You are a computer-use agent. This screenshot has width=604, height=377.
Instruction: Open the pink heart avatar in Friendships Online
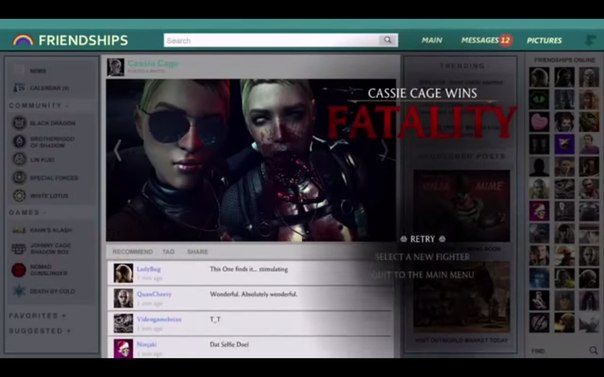539,122
